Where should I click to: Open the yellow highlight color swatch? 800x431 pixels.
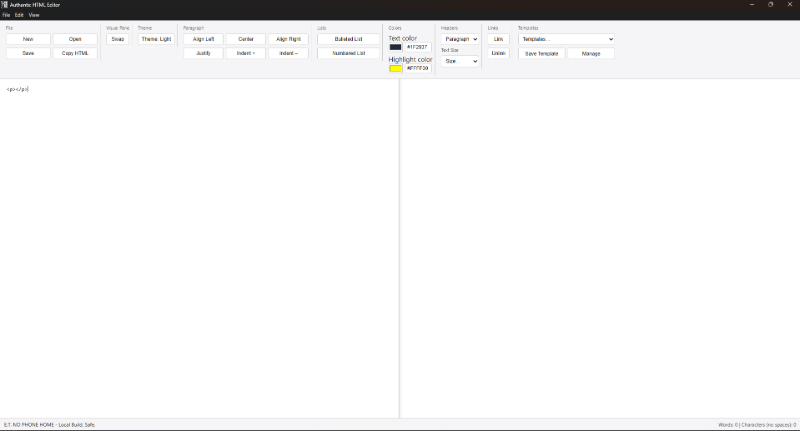tap(395, 68)
